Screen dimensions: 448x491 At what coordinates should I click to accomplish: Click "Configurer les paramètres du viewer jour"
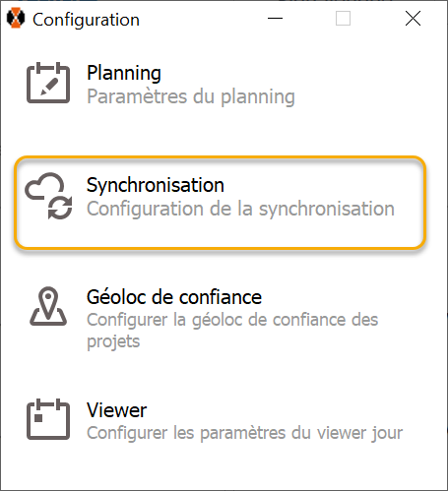pyautogui.click(x=244, y=433)
